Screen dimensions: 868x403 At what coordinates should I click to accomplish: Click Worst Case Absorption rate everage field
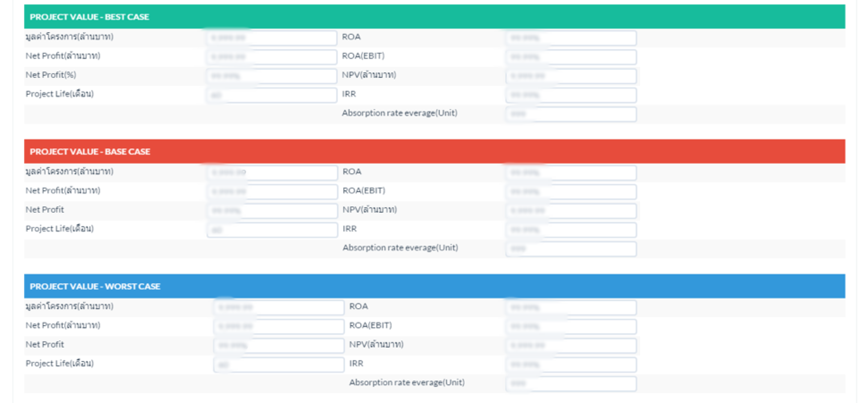click(x=571, y=384)
